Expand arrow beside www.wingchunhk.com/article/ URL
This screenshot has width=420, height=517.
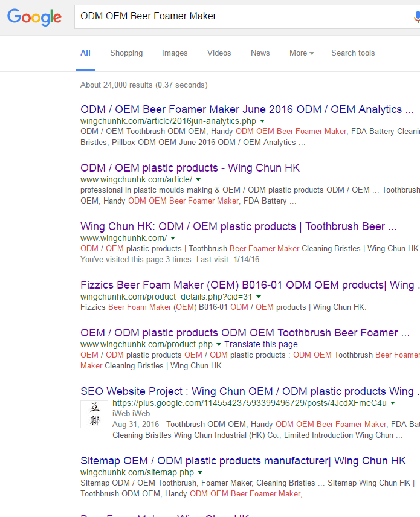(x=198, y=180)
